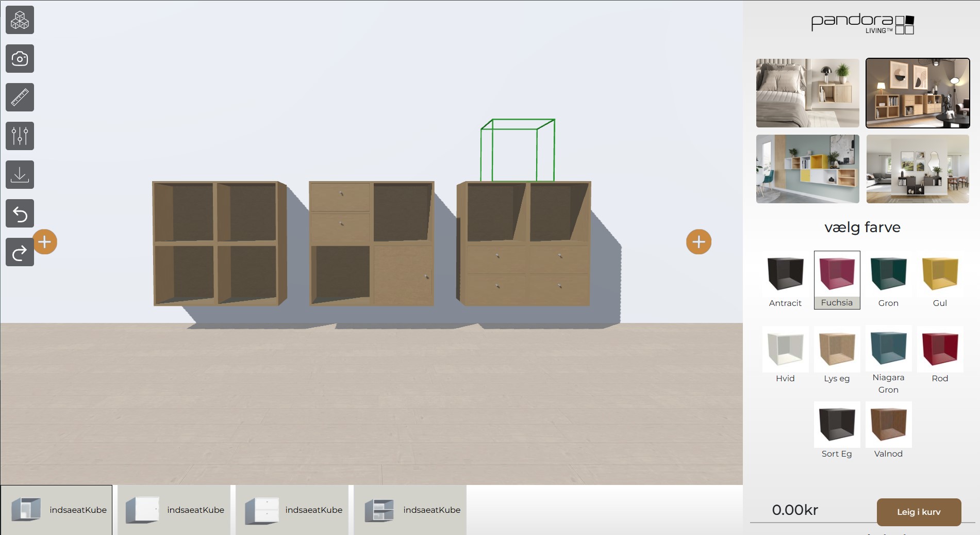
Task: Choose the Sort Eg color swatch
Action: tap(837, 431)
